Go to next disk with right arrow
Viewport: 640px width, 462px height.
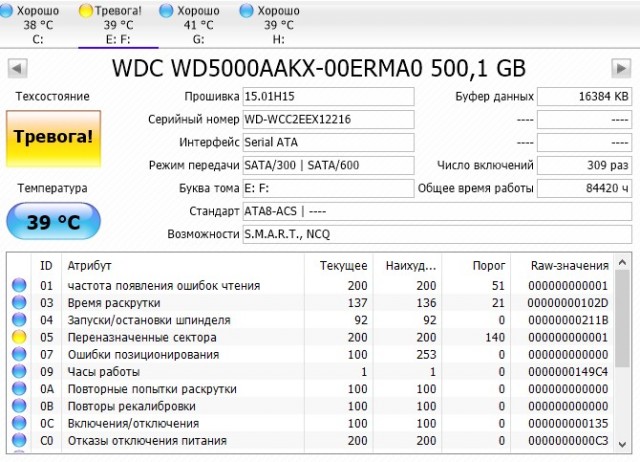tap(621, 68)
